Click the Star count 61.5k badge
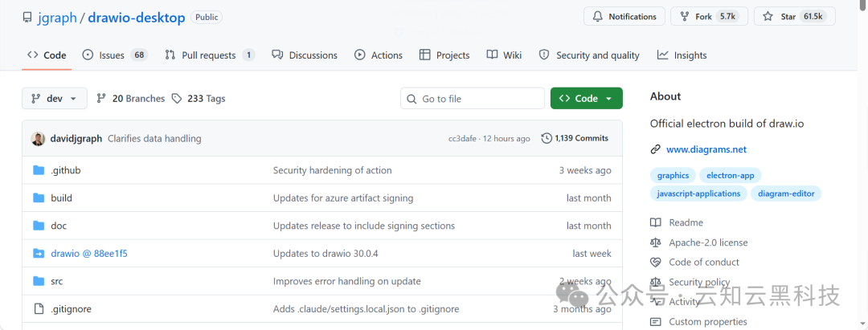This screenshot has height=330, width=868. pos(813,17)
